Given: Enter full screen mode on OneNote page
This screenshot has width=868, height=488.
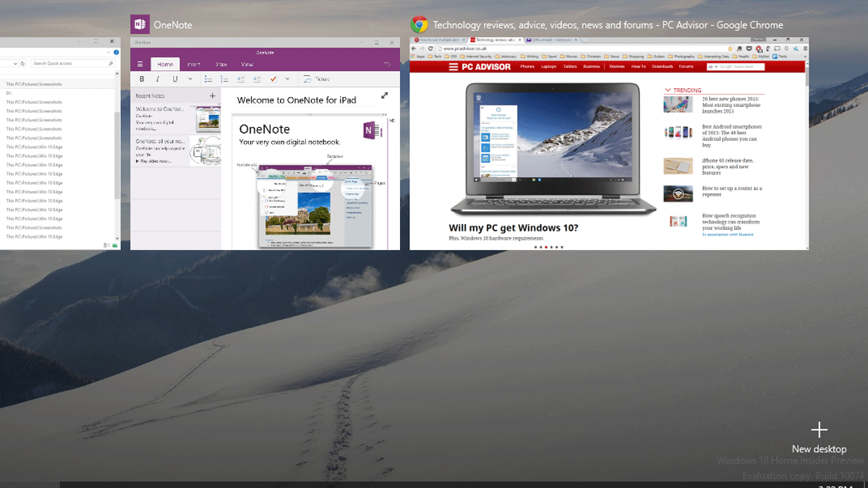Looking at the screenshot, I should tap(385, 96).
